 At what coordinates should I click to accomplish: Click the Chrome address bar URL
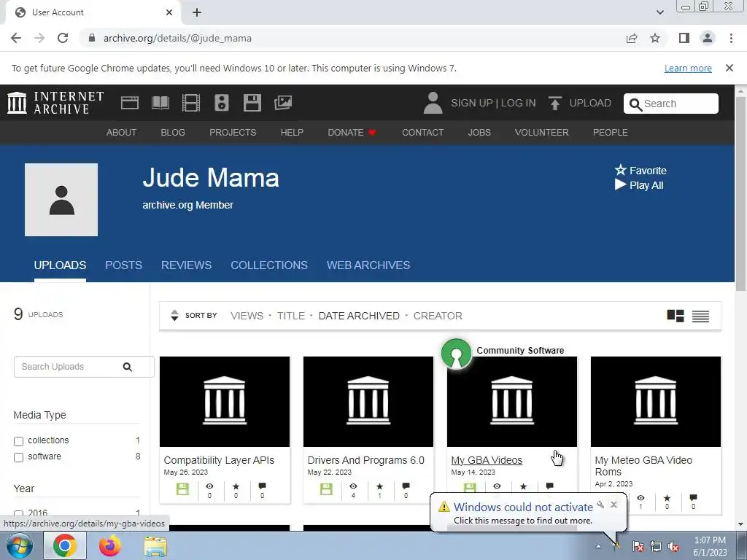click(x=177, y=38)
